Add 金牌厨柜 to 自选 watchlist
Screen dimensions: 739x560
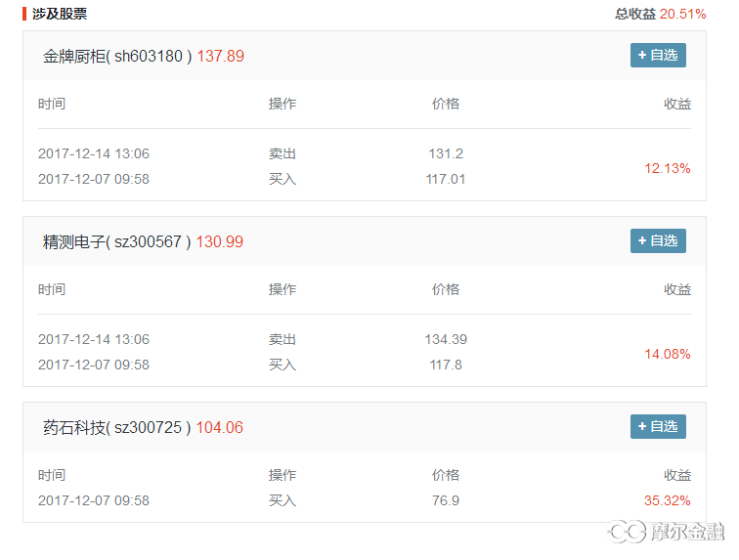[x=658, y=55]
